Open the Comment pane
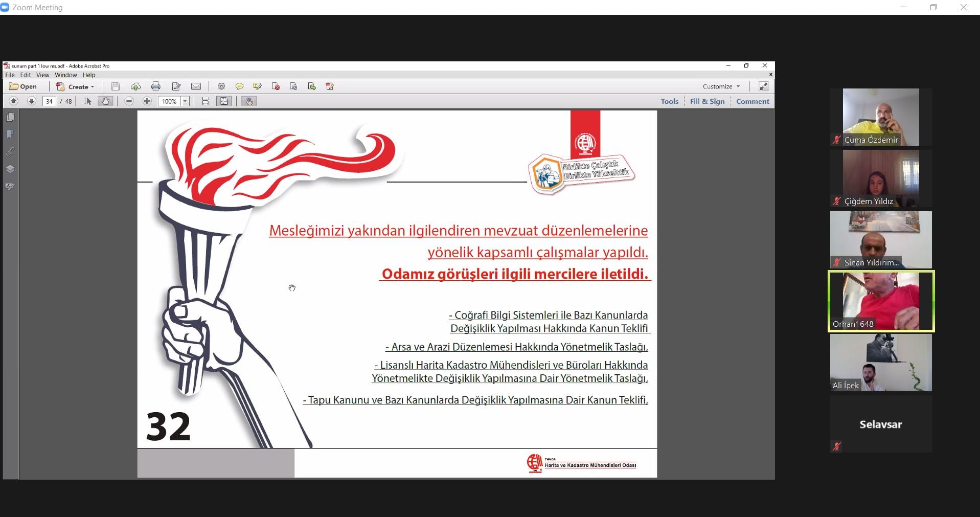 pyautogui.click(x=753, y=101)
